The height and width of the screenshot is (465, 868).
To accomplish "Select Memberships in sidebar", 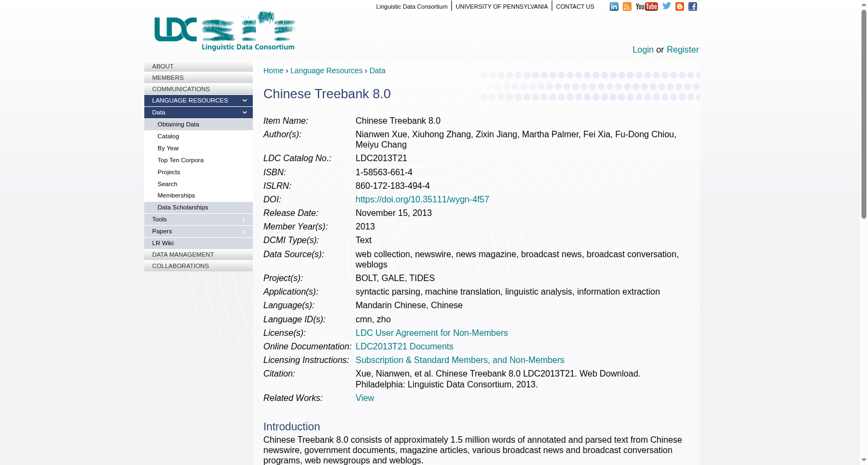I will tap(199, 195).
